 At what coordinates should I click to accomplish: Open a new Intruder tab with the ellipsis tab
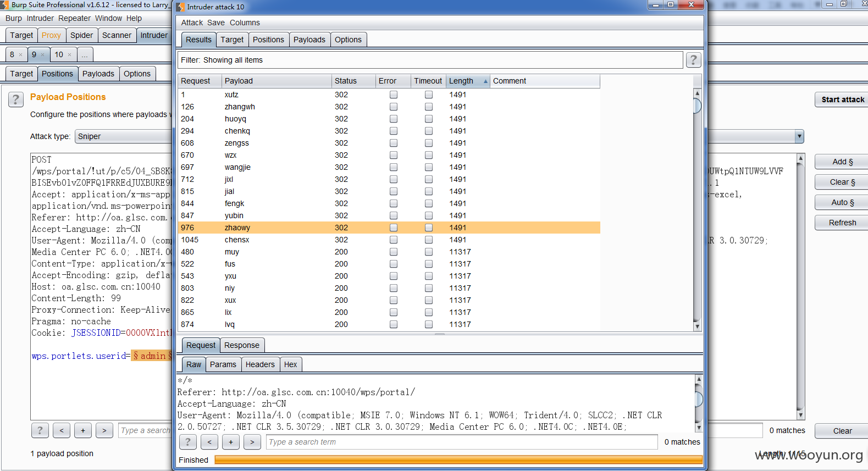(85, 54)
